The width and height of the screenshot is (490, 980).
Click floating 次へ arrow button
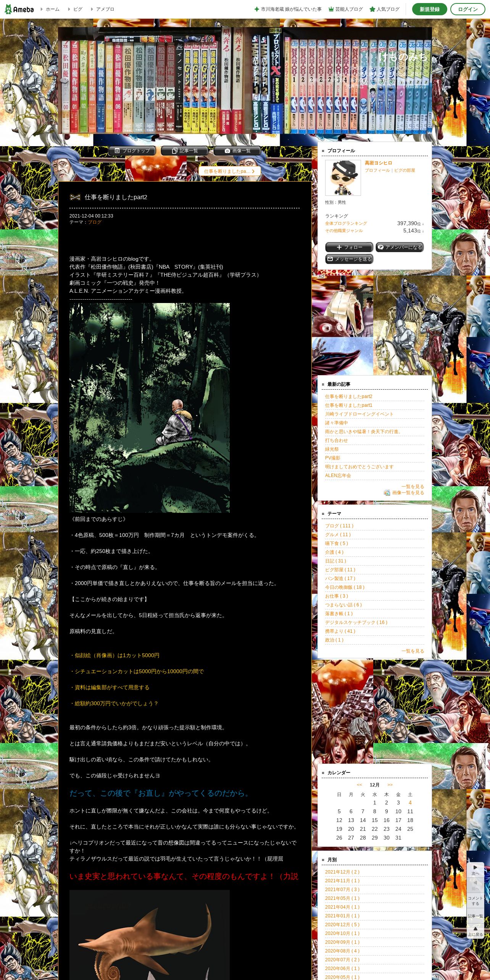click(475, 870)
